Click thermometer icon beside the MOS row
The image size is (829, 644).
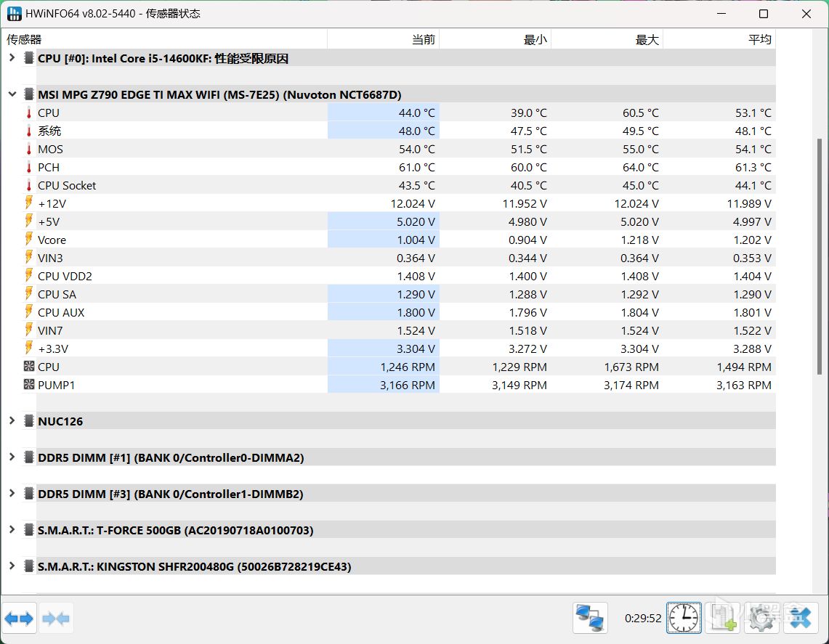29,149
